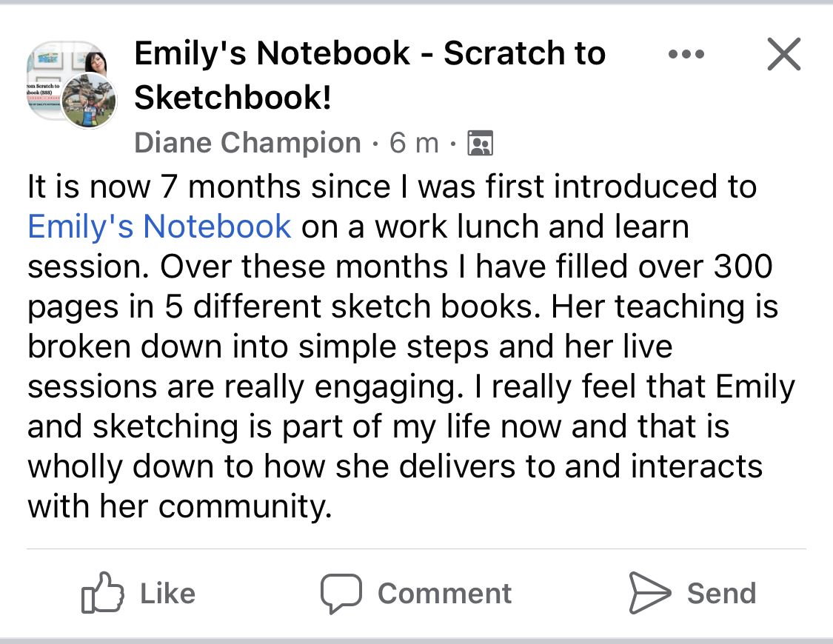Open the Emily's Notebook group title
This screenshot has height=644, width=833.
point(369,54)
